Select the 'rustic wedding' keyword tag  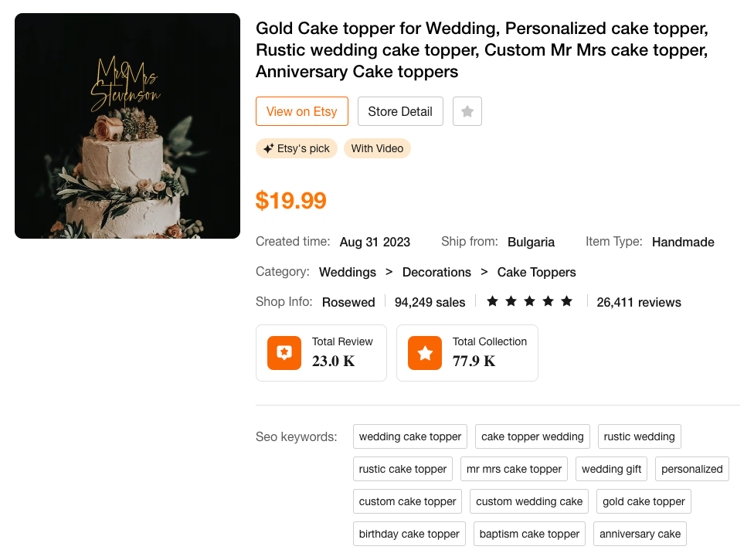[639, 436]
